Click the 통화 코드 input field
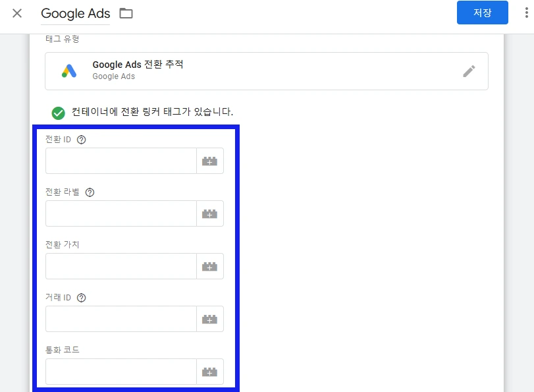 pyautogui.click(x=121, y=372)
